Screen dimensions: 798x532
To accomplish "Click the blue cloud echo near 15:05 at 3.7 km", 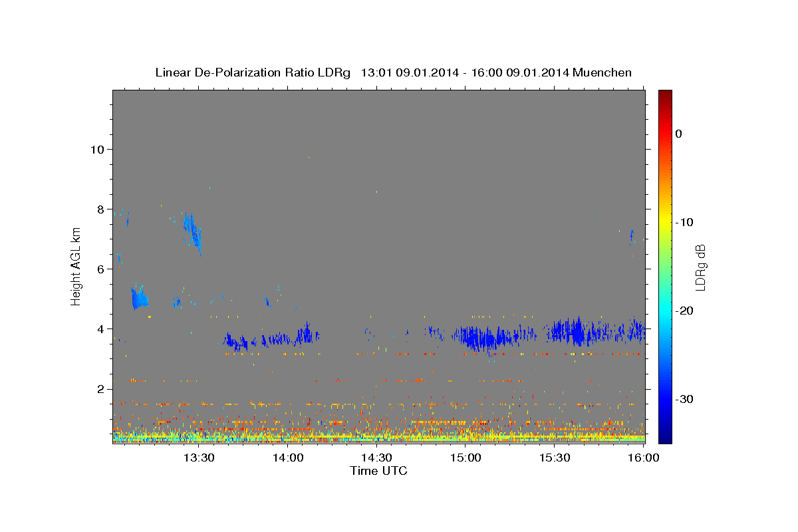I will pyautogui.click(x=482, y=338).
